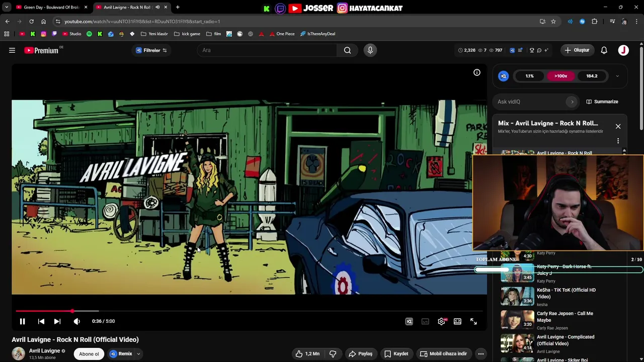Open a new browser tab

[x=178, y=7]
